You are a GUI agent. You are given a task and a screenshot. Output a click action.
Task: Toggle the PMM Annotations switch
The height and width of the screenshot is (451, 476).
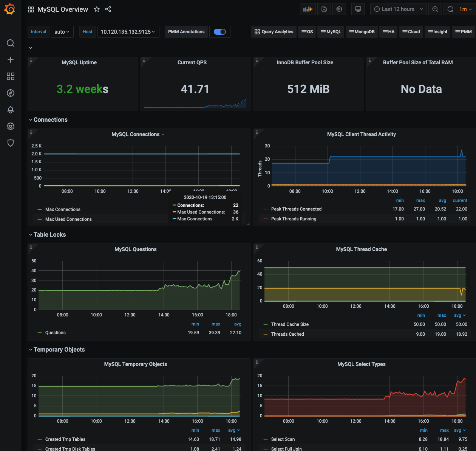pos(219,32)
